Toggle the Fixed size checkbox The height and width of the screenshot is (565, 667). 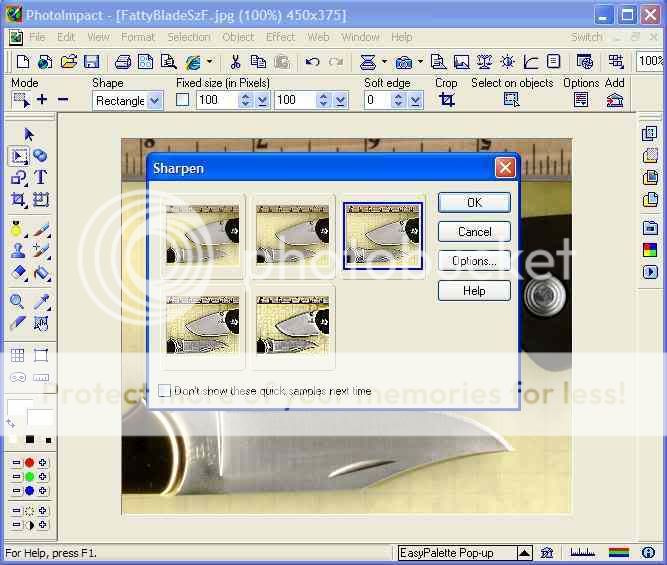click(182, 100)
